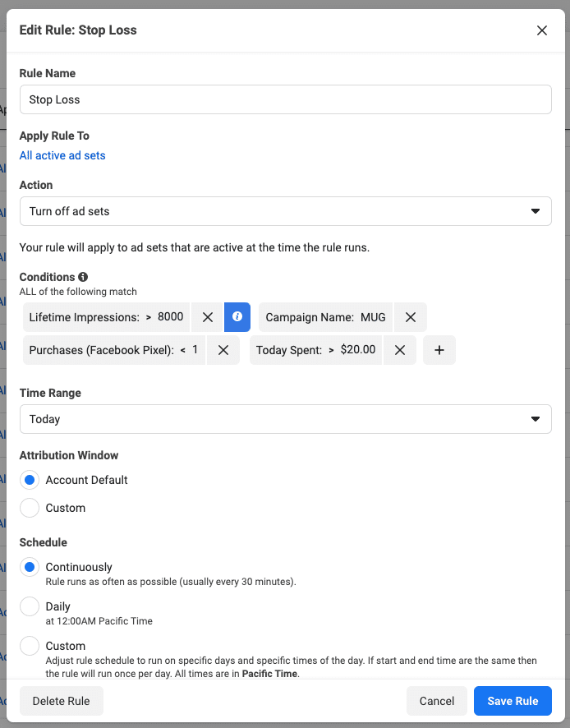
Task: Click the All active ad sets link
Action: pyautogui.click(x=62, y=155)
